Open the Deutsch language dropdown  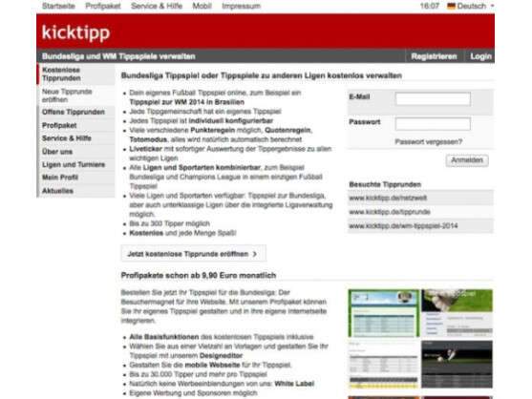(x=471, y=6)
